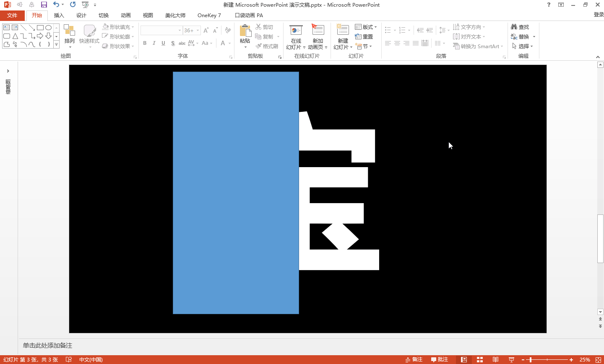Pick the arrow line shape
604x364 pixels.
tap(32, 28)
